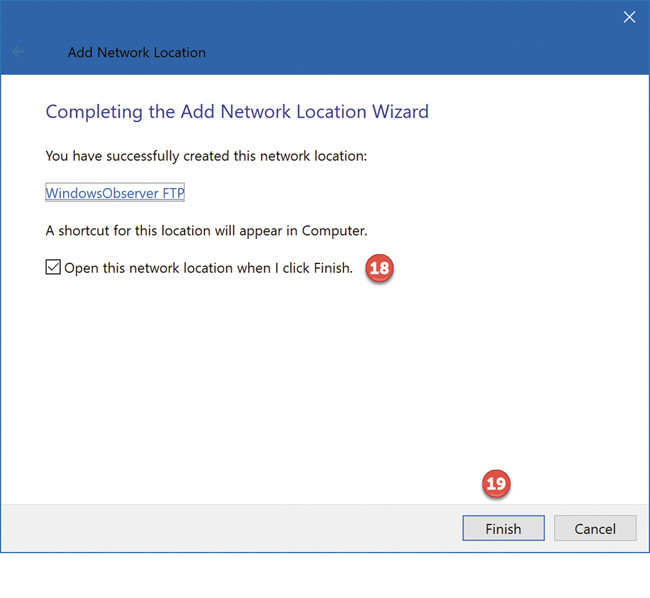Click the 'You have successfully created' message
650x598 pixels.
[186, 156]
